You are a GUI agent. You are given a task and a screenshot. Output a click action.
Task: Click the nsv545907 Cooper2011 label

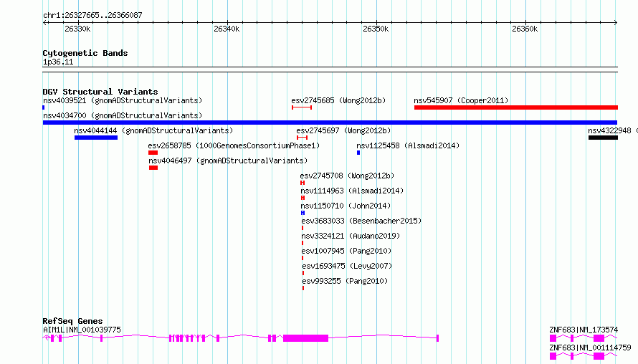click(461, 100)
